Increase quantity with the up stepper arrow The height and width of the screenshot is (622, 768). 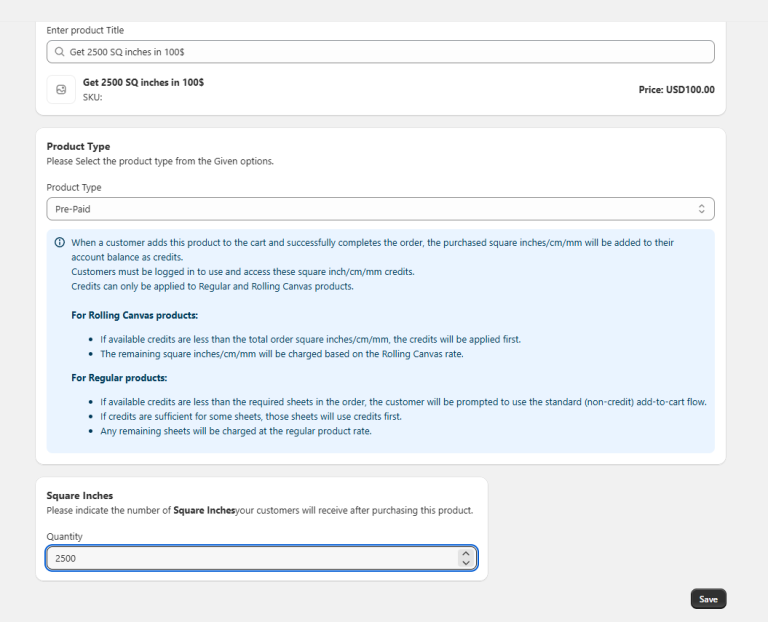[x=466, y=554]
